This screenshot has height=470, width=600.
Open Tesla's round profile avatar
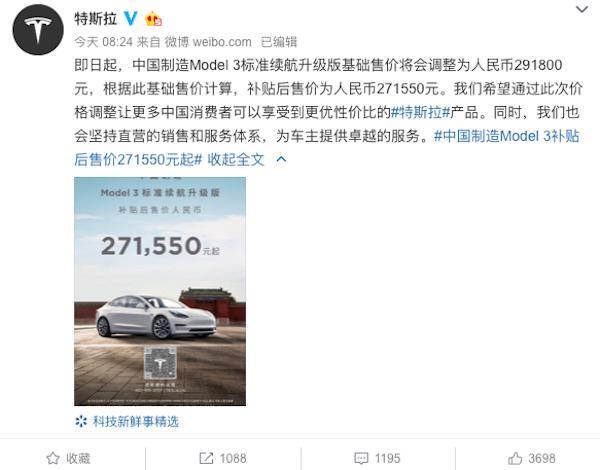tap(38, 29)
